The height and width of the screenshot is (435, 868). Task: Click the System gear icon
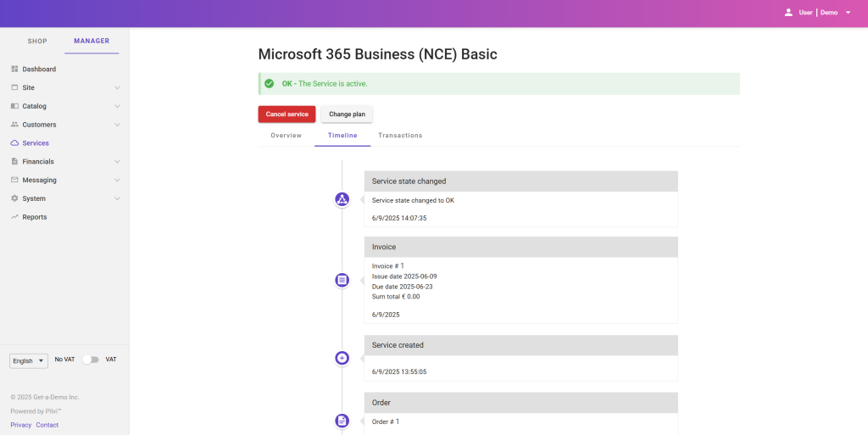pyautogui.click(x=14, y=198)
